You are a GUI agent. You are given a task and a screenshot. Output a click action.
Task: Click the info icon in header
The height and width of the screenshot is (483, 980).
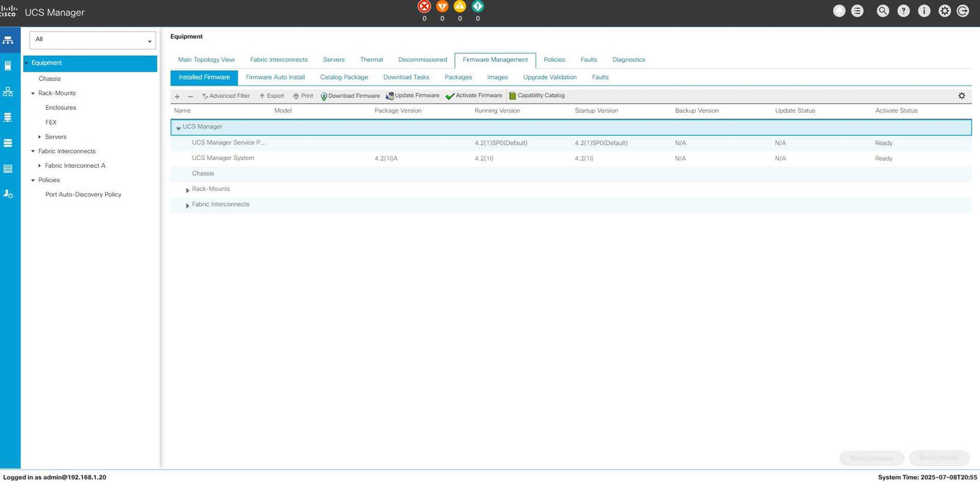pos(924,11)
